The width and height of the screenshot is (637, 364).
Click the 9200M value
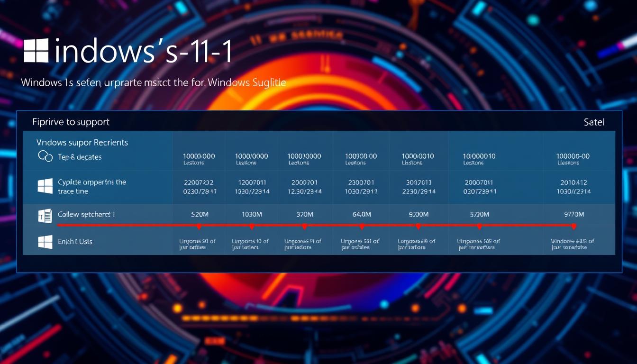coord(419,214)
